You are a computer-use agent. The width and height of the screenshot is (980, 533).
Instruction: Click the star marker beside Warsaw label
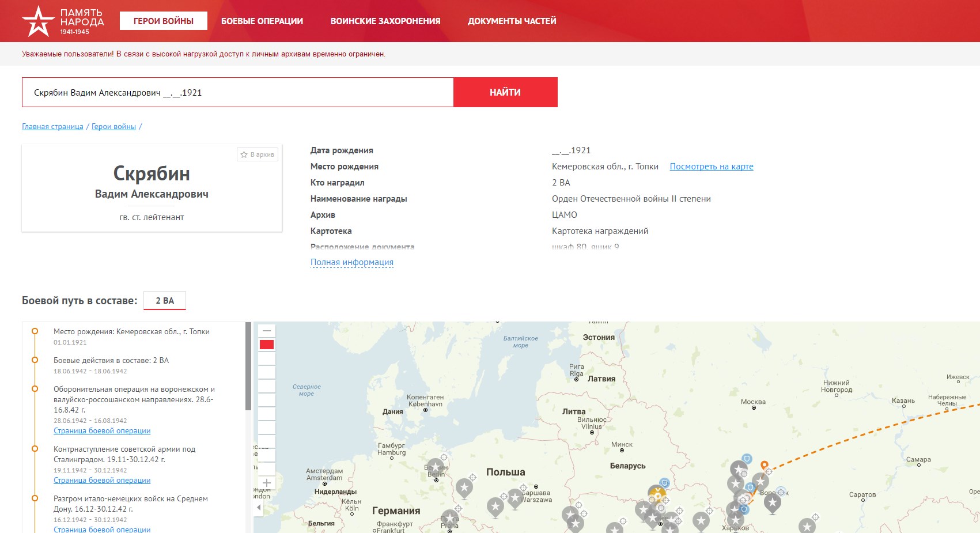coord(515,498)
